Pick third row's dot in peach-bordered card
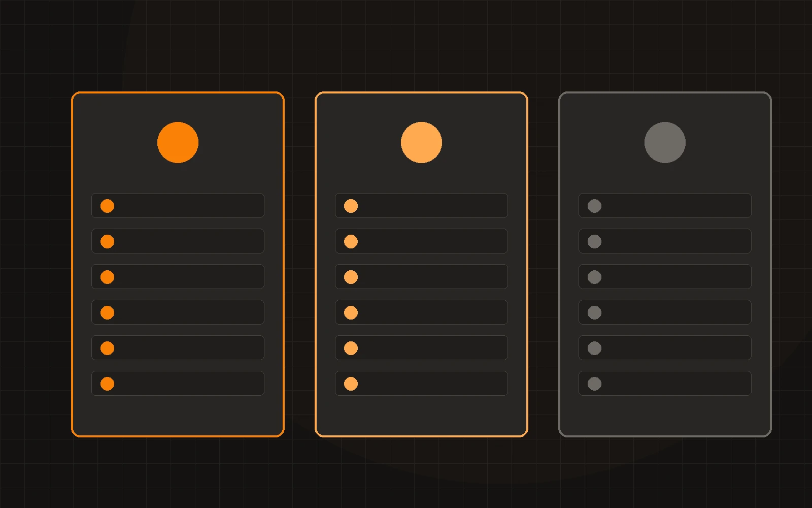This screenshot has height=508, width=812. coord(351,277)
